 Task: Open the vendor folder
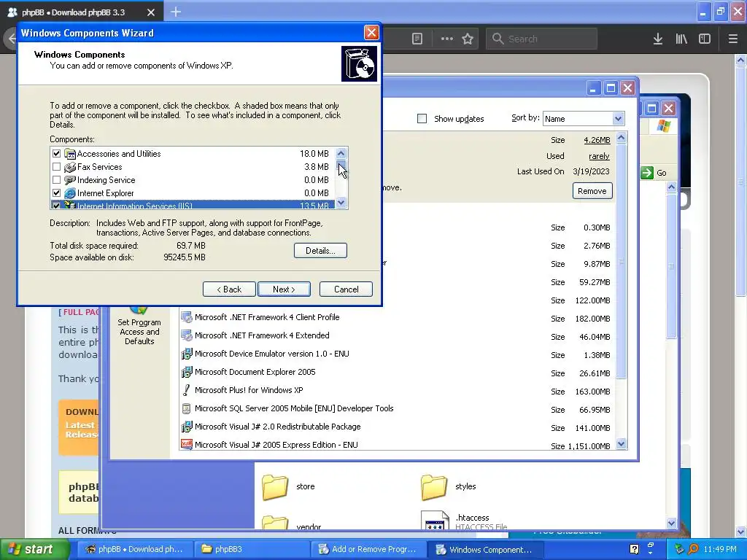pos(275,522)
